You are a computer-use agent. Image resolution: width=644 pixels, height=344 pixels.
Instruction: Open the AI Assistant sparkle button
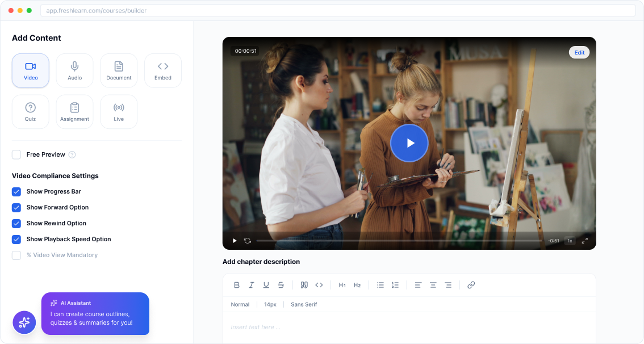tap(24, 322)
